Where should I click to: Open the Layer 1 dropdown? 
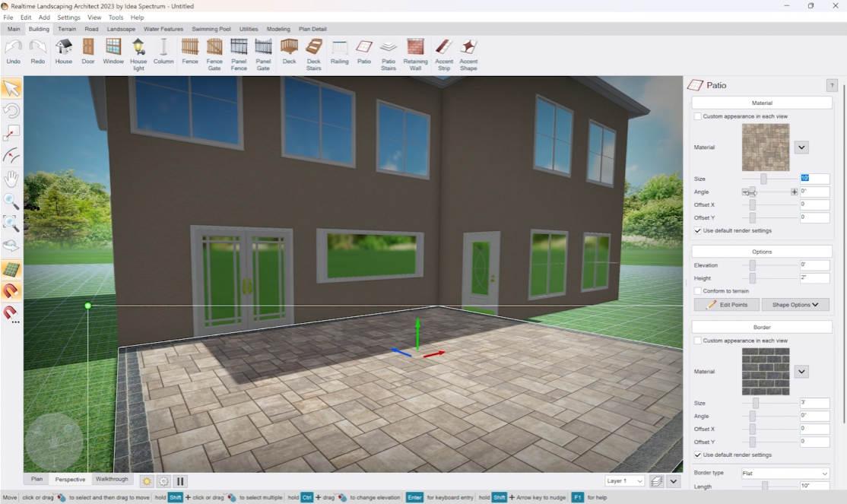point(624,480)
